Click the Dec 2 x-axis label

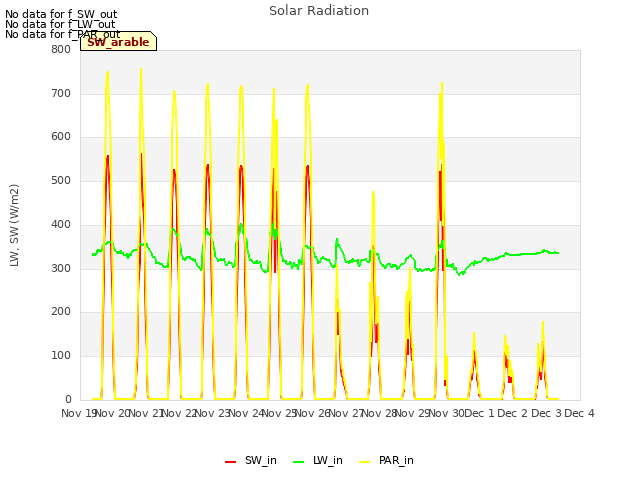point(513,413)
